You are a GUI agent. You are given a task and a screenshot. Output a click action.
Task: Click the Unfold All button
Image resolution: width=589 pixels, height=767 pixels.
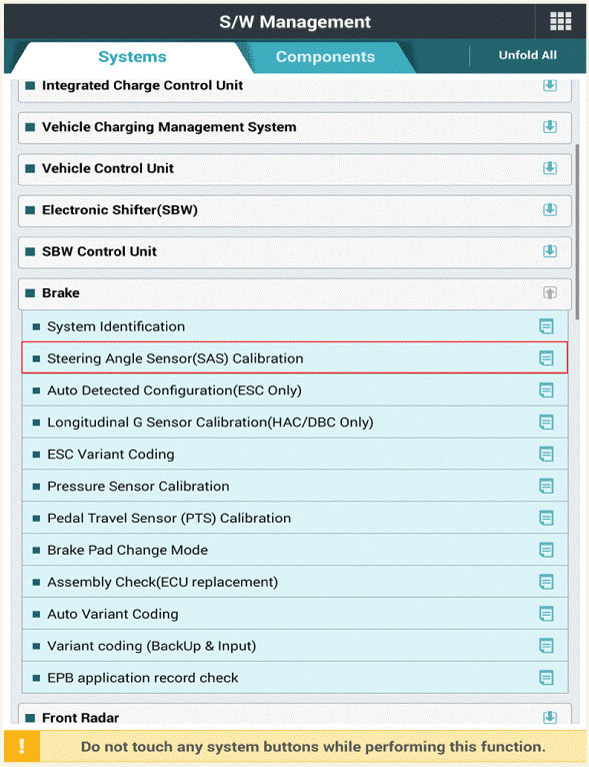tap(527, 55)
